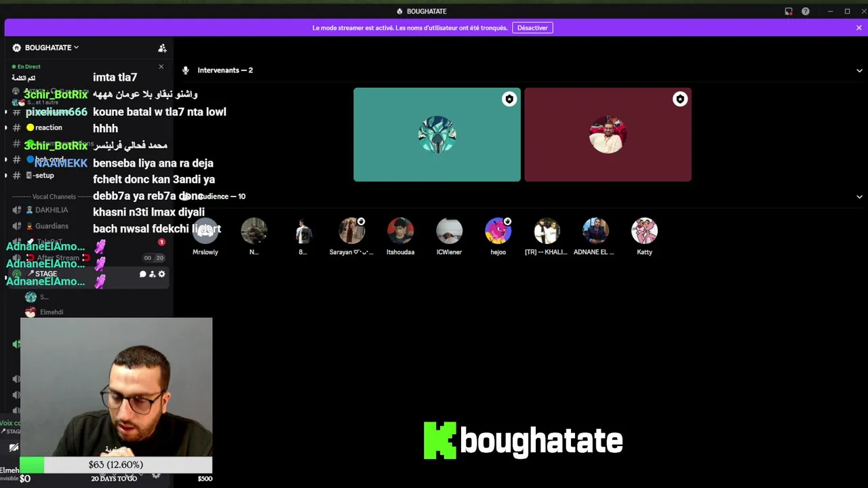Click the red notification badge in channel list
Viewport: 868px width, 488px height.
161,242
